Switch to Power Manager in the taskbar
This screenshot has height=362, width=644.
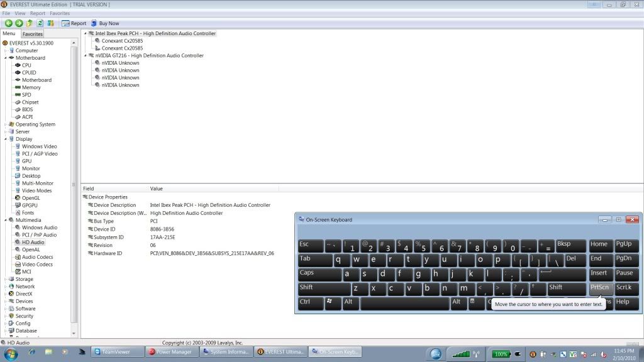point(171,352)
